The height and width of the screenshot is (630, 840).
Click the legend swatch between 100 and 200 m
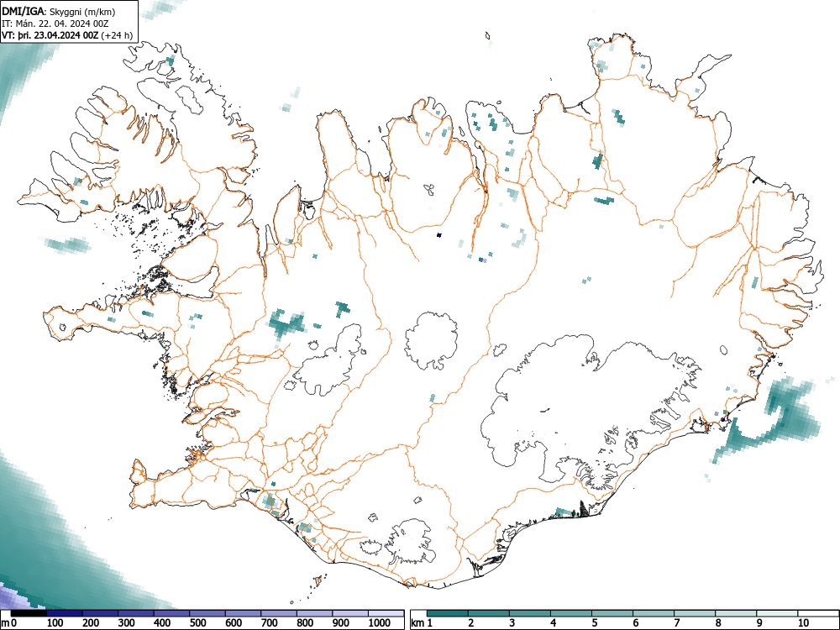coord(65,613)
